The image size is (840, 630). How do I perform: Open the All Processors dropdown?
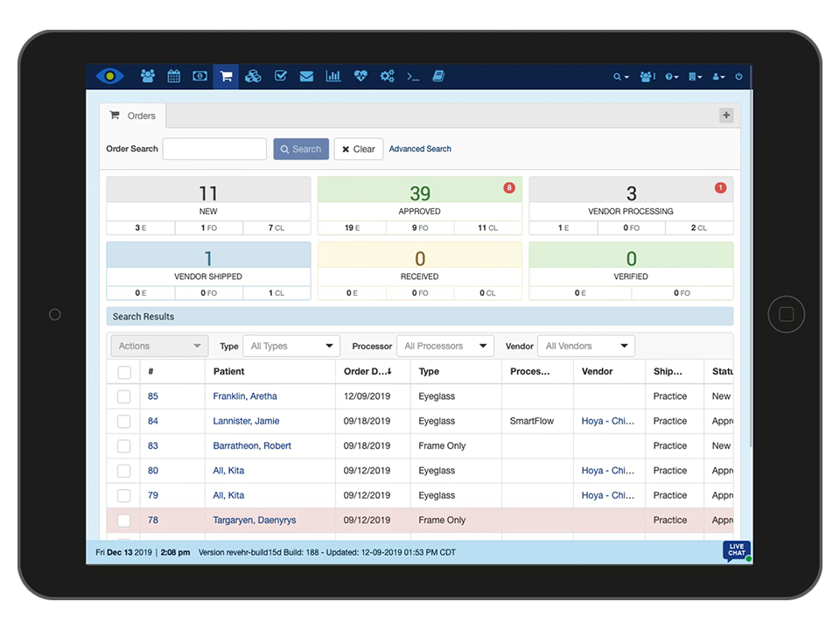(x=445, y=346)
